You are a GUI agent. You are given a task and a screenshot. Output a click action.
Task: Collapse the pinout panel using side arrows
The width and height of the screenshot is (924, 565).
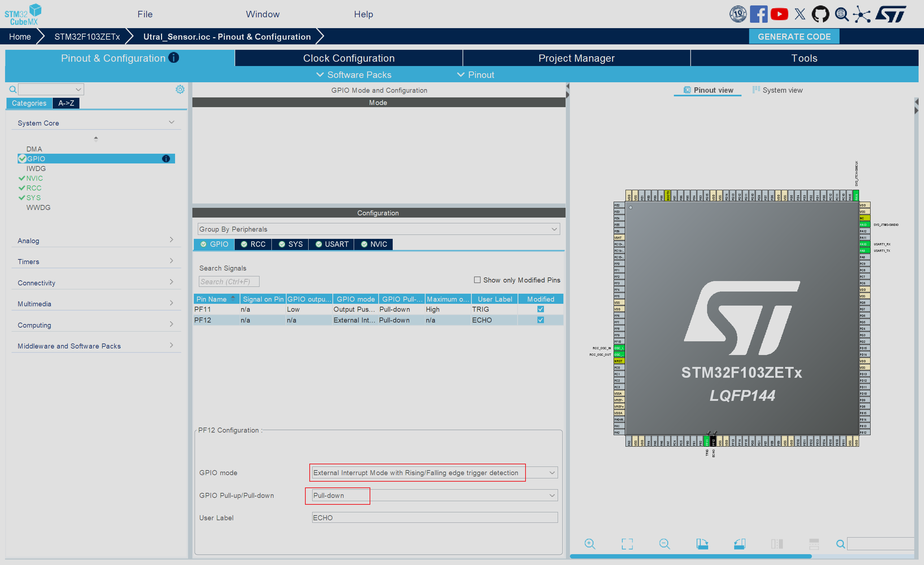(916, 106)
